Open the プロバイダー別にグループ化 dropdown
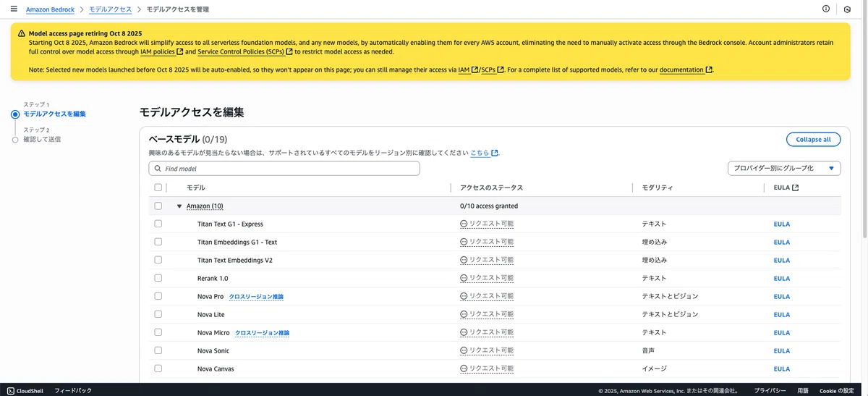 coord(784,168)
